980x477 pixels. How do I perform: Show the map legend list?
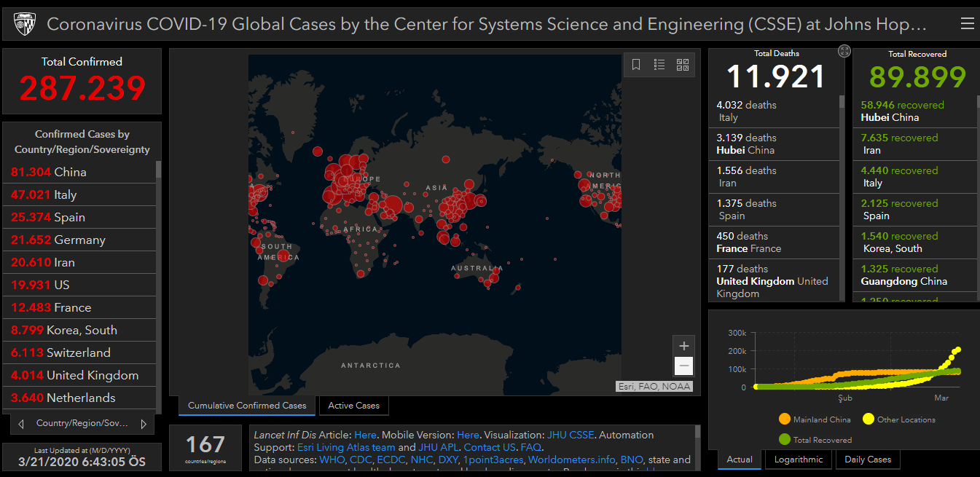[659, 65]
